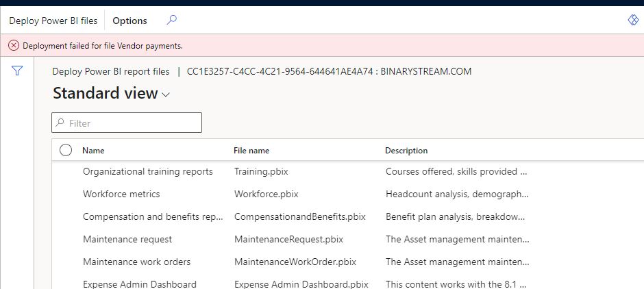Click the CompensationandBenefits.pbix cell
The image size is (644, 289).
pyautogui.click(x=300, y=216)
